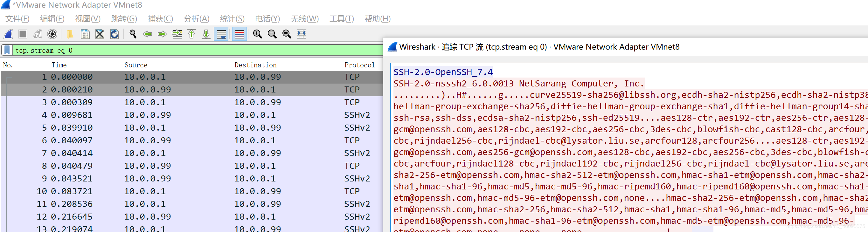Go to a specific packet
Viewport: 868px width, 232px height.
point(177,34)
